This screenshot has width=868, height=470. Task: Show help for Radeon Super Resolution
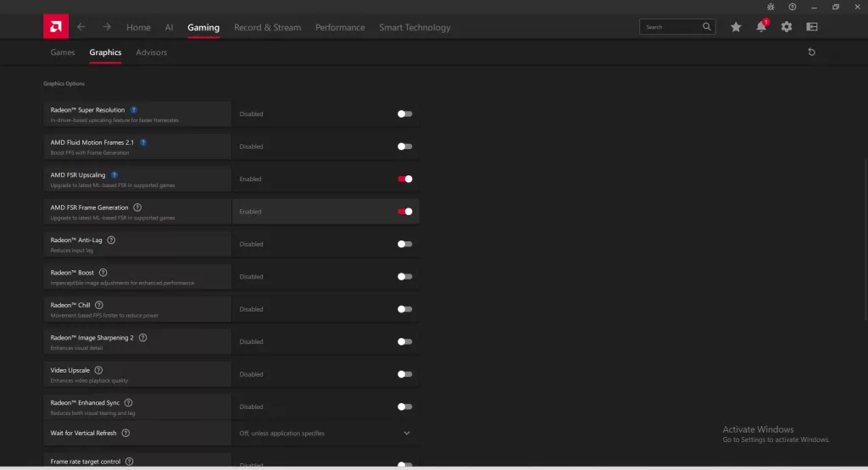133,110
